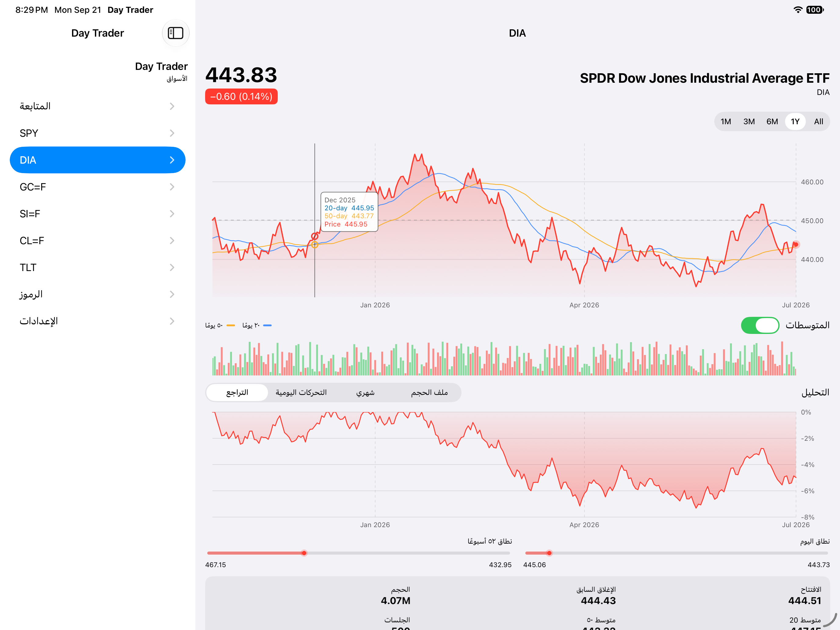The height and width of the screenshot is (630, 840).
Task: Click the latest price dot at Jul 2026
Action: (x=795, y=244)
